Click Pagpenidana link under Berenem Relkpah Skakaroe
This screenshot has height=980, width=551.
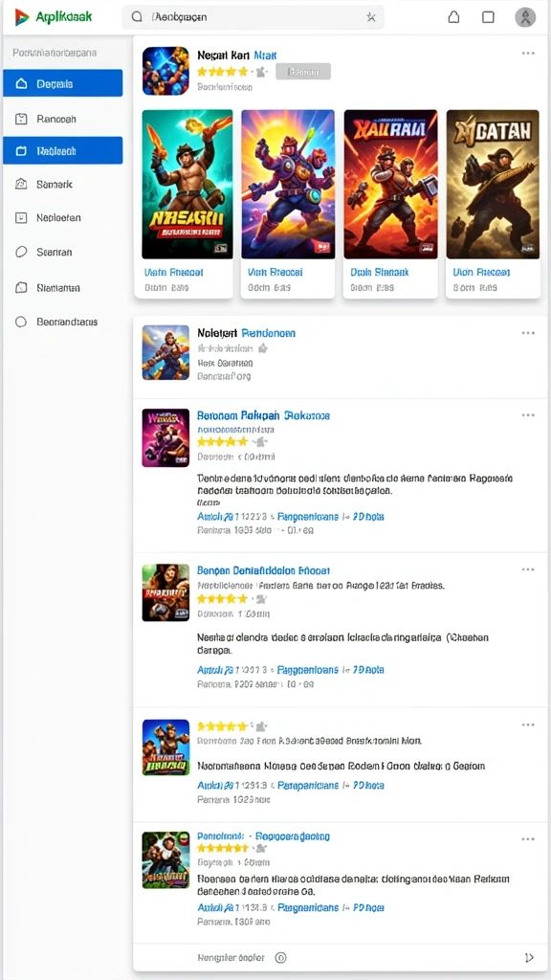click(x=308, y=517)
